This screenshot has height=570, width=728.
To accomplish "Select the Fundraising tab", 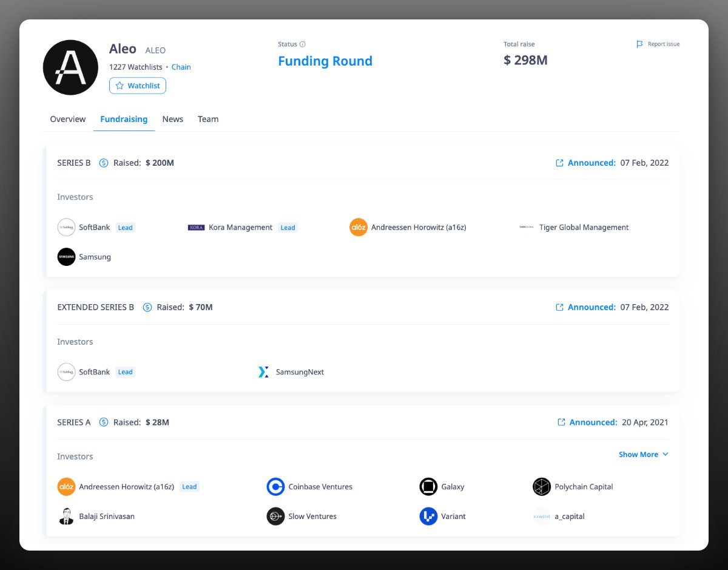I will point(124,119).
